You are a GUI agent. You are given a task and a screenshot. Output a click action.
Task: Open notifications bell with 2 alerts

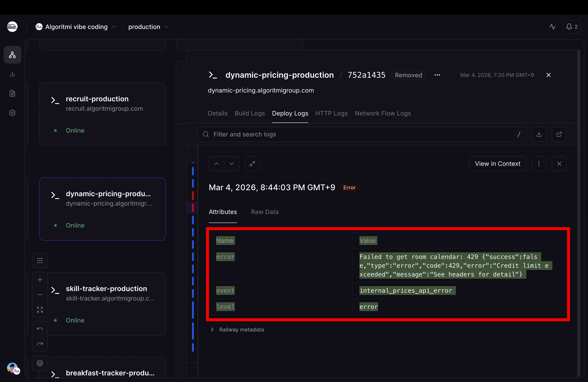[x=572, y=27]
